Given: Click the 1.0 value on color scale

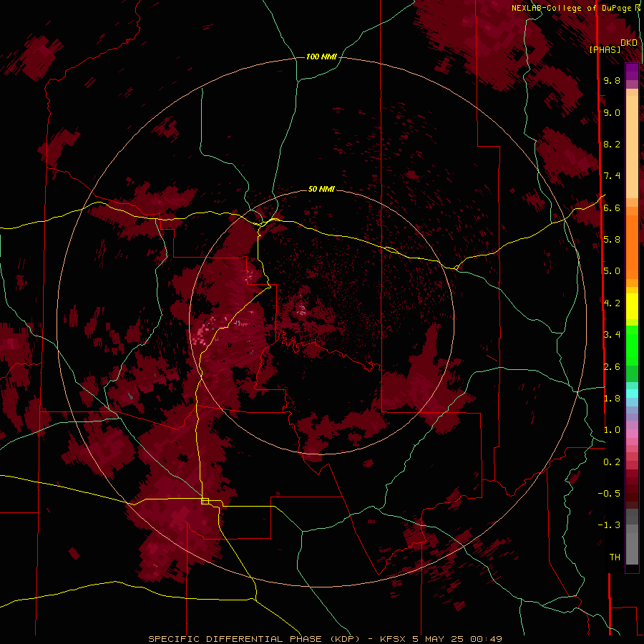Looking at the screenshot, I should pyautogui.click(x=612, y=430).
